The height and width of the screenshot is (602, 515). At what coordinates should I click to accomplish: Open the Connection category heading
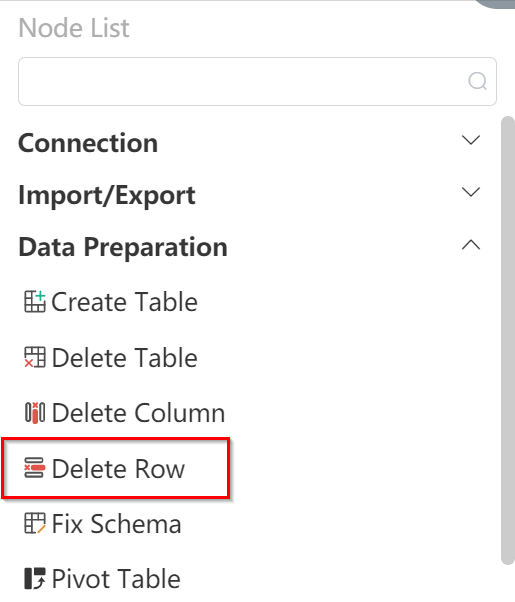coord(88,143)
